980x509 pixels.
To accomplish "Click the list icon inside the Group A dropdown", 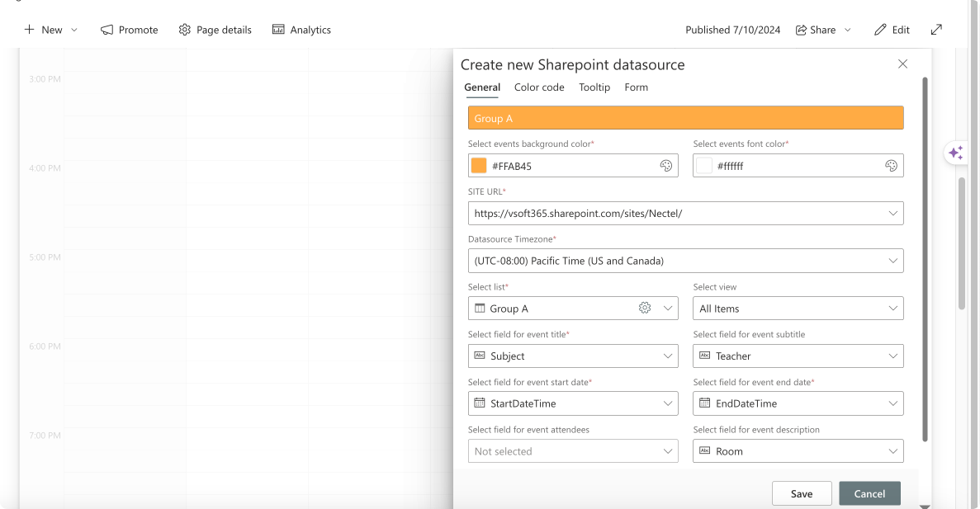I will 480,308.
